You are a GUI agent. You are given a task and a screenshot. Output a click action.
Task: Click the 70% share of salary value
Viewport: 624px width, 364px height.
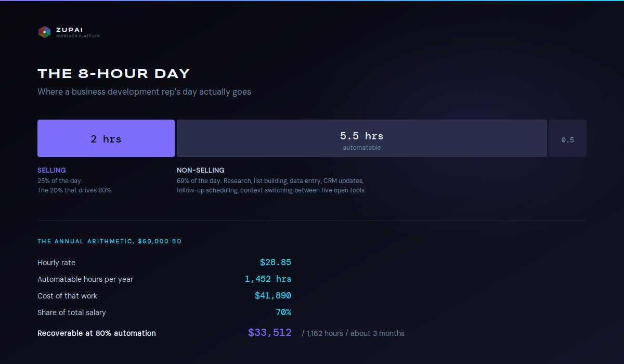[283, 313]
